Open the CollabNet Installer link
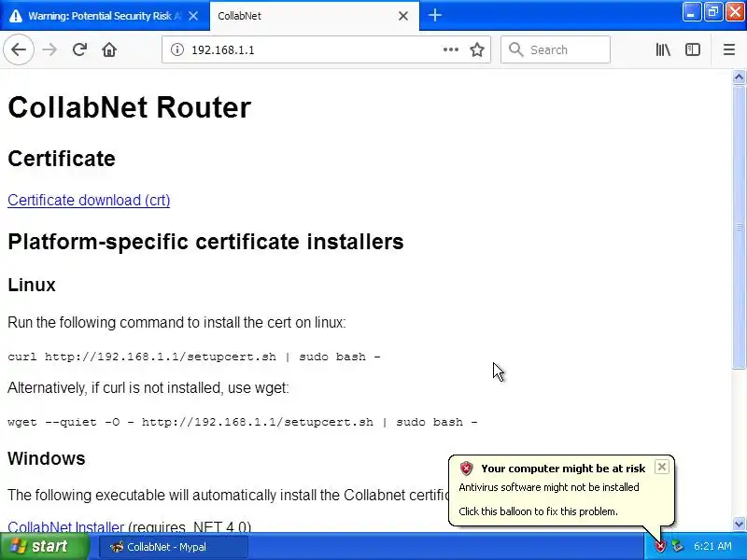 pyautogui.click(x=65, y=527)
